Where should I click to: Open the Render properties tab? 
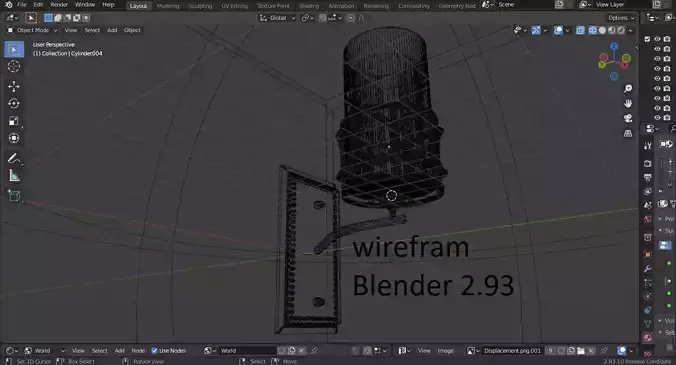click(x=648, y=163)
